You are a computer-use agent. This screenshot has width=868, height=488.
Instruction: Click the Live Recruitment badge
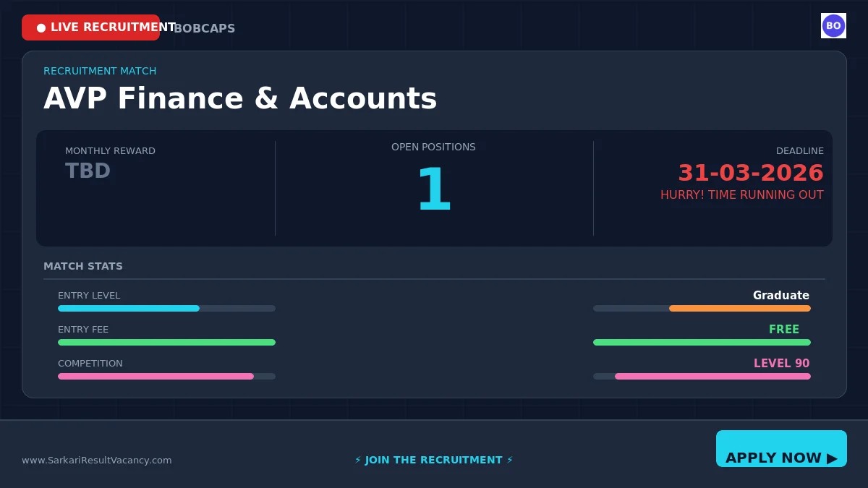click(x=90, y=27)
